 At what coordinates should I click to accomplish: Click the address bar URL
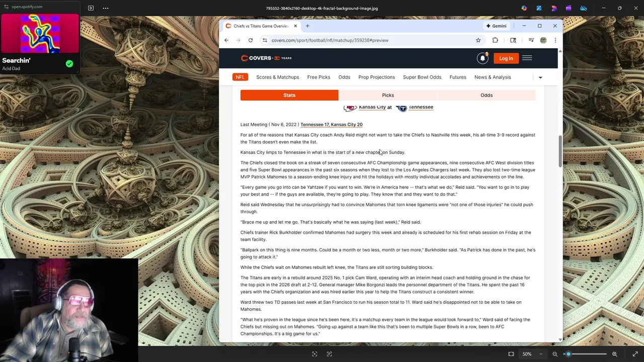point(330,40)
